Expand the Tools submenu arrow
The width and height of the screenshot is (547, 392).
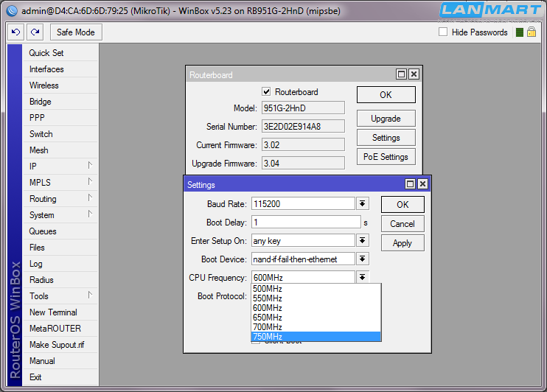[90, 295]
